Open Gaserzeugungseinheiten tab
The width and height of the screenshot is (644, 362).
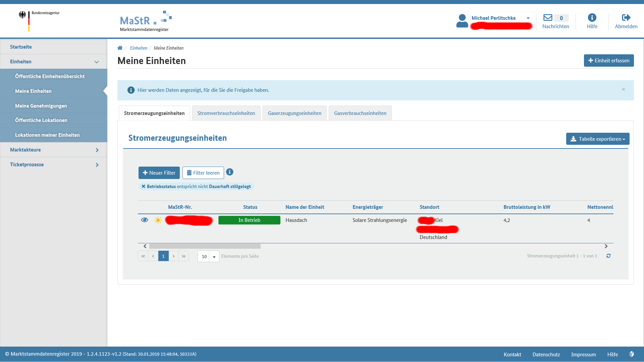coord(294,113)
